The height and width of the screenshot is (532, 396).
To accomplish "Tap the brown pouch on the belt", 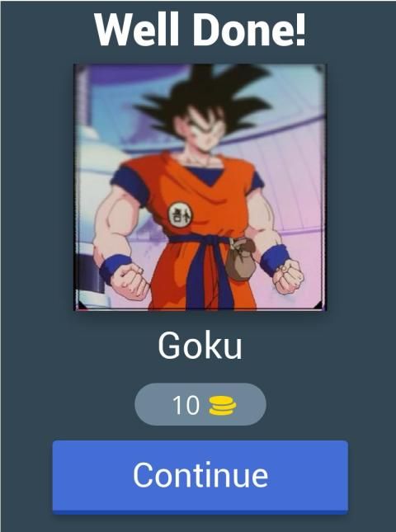I will (x=240, y=259).
